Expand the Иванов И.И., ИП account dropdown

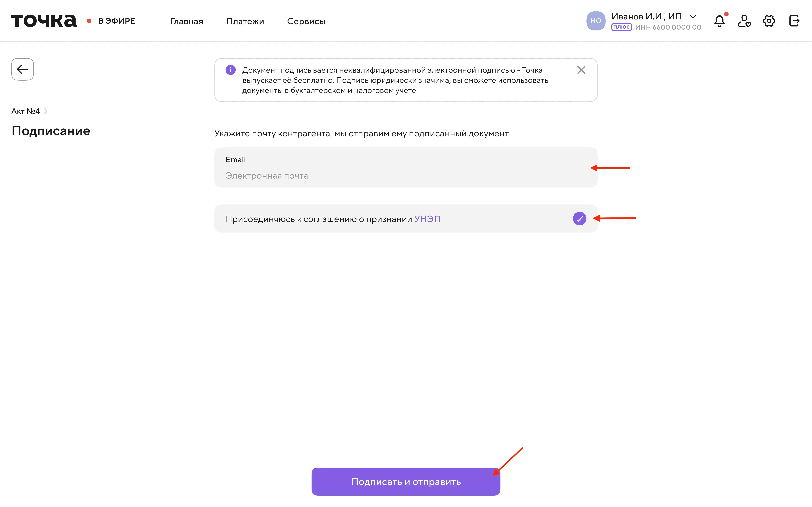(693, 16)
